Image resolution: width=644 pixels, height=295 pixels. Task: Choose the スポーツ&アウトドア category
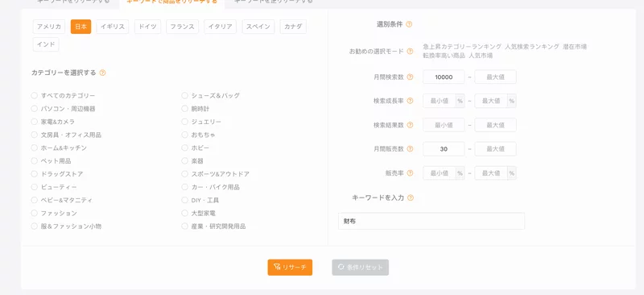click(185, 174)
